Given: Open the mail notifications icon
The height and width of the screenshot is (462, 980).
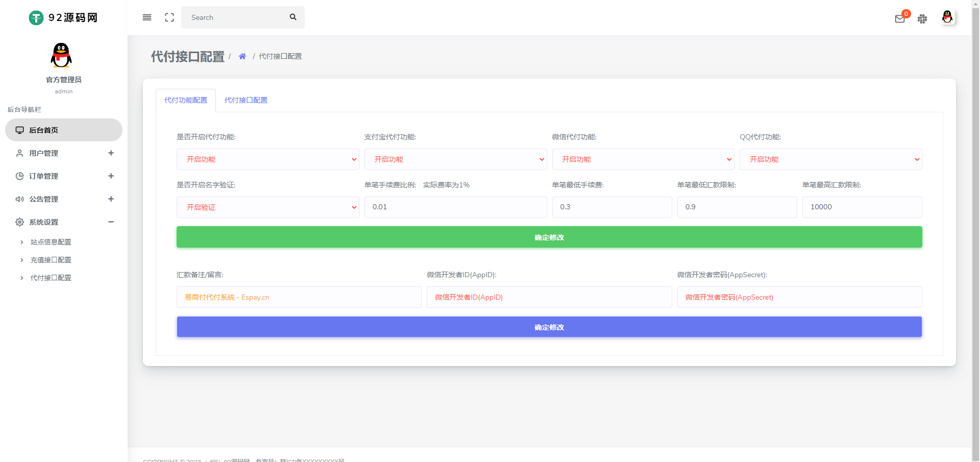Looking at the screenshot, I should click(x=900, y=19).
